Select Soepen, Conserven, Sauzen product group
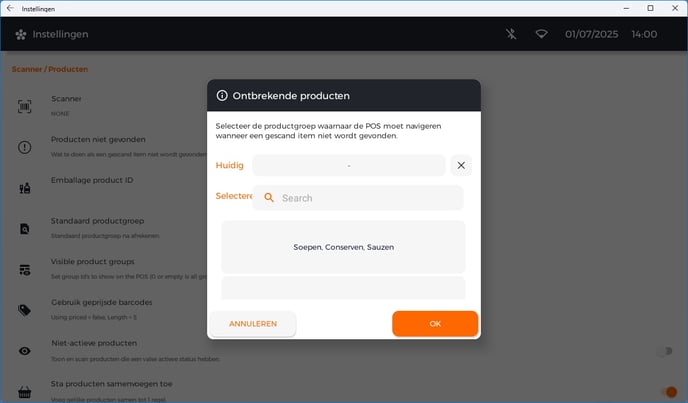This screenshot has height=403, width=688. pos(343,247)
